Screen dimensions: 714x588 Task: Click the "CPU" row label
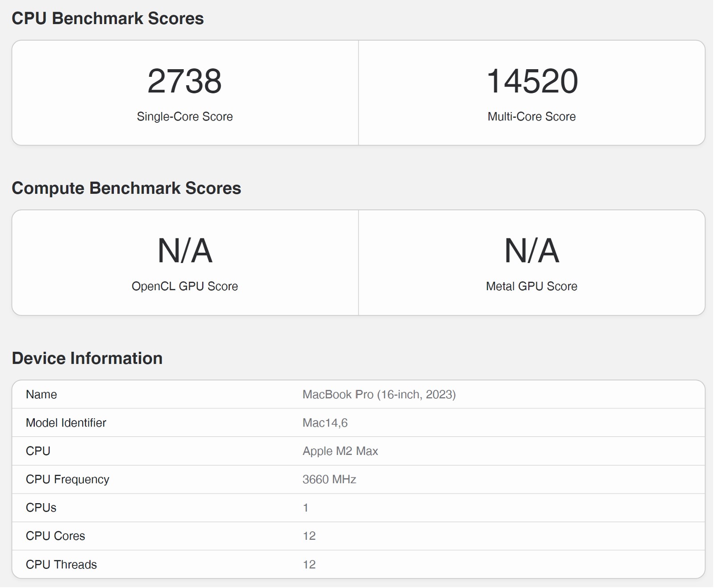click(x=38, y=451)
